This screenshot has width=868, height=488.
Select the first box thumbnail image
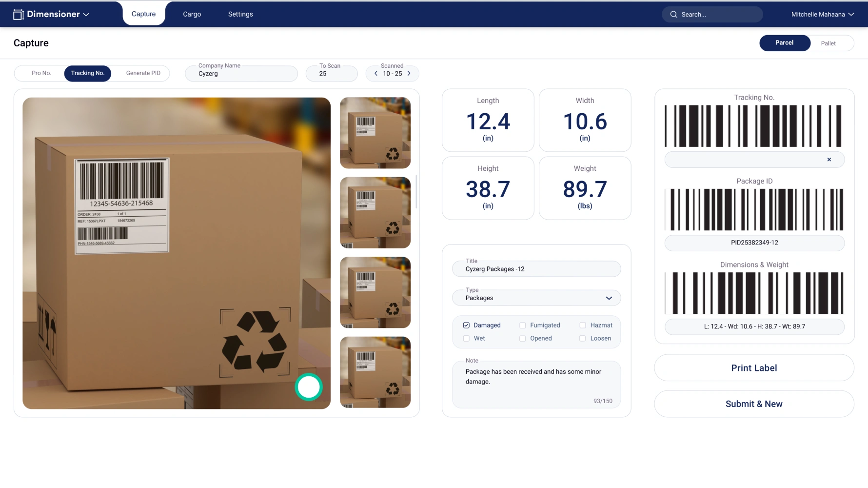coord(375,133)
